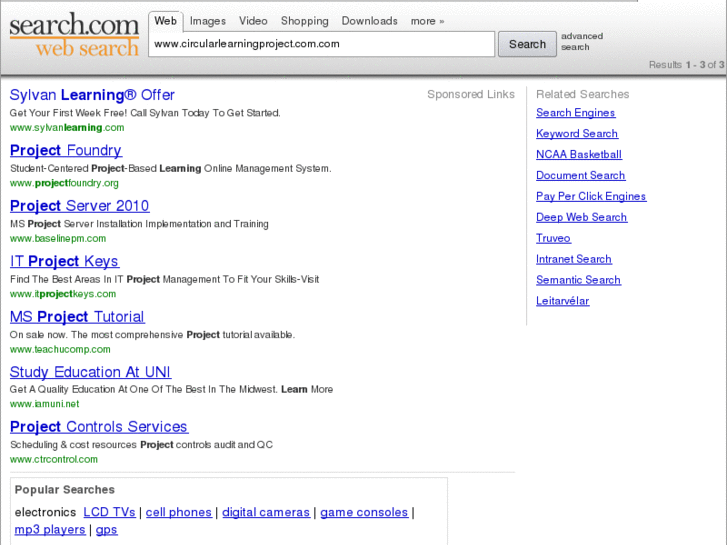This screenshot has height=545, width=727.
Task: Open the Project Server 2010 result
Action: pyautogui.click(x=80, y=205)
